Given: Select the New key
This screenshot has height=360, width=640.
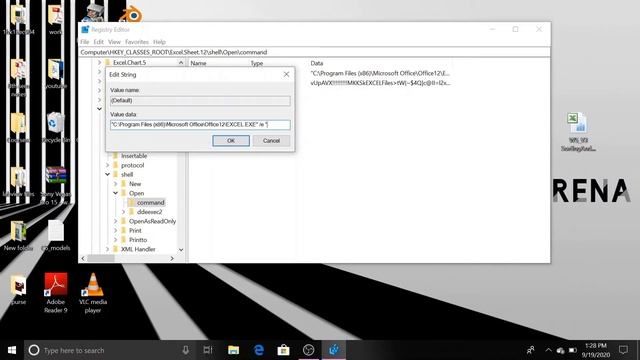Looking at the screenshot, I should (135, 184).
